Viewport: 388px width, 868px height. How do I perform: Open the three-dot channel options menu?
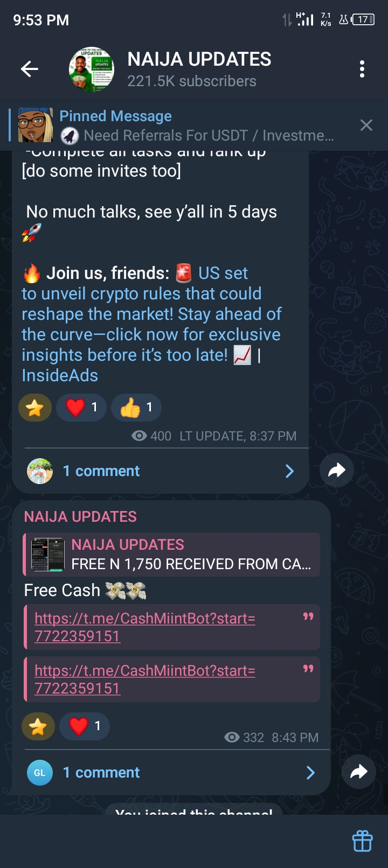point(362,69)
